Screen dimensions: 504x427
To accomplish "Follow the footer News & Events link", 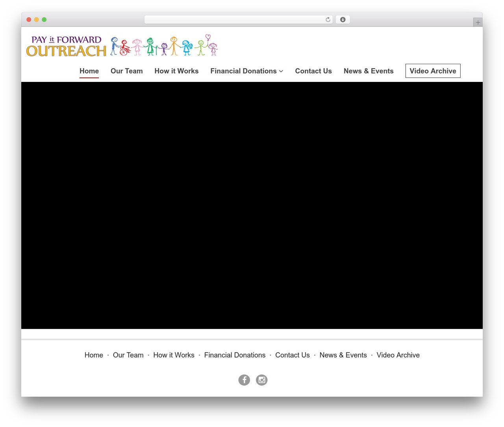I will 343,355.
